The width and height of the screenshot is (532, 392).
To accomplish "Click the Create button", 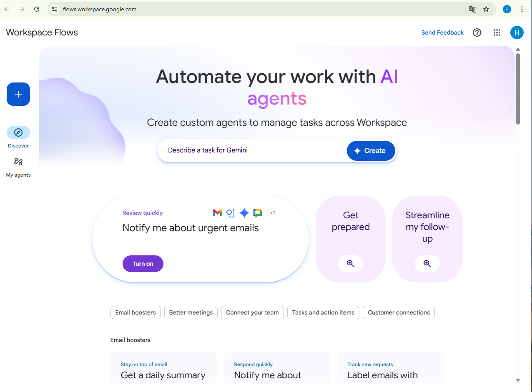I will [x=371, y=151].
